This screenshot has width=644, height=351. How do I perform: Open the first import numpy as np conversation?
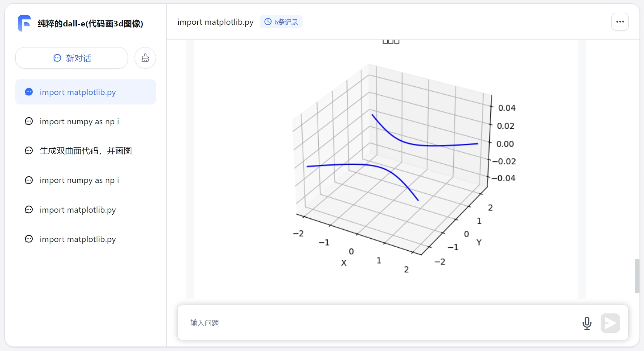click(x=79, y=121)
